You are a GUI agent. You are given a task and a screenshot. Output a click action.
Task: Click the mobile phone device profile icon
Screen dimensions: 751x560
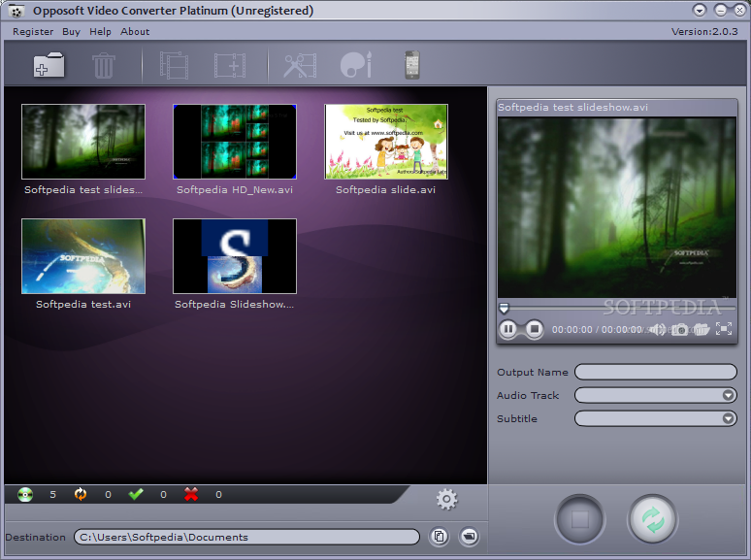412,65
